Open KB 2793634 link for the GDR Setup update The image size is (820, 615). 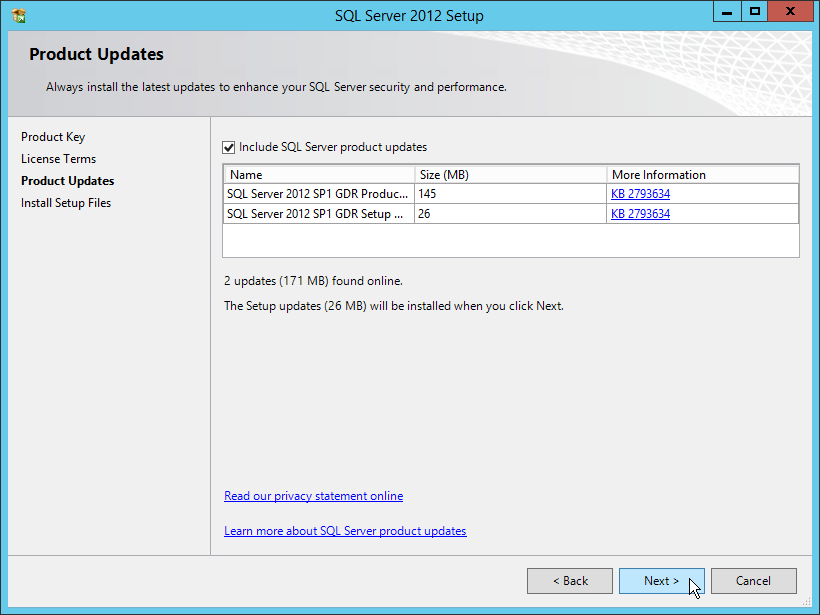[639, 213]
